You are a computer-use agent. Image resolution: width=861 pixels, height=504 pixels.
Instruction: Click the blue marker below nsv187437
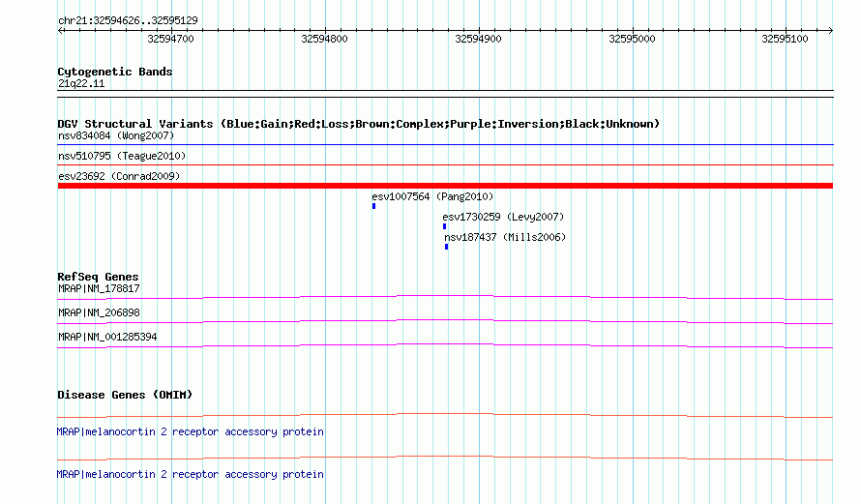(446, 247)
